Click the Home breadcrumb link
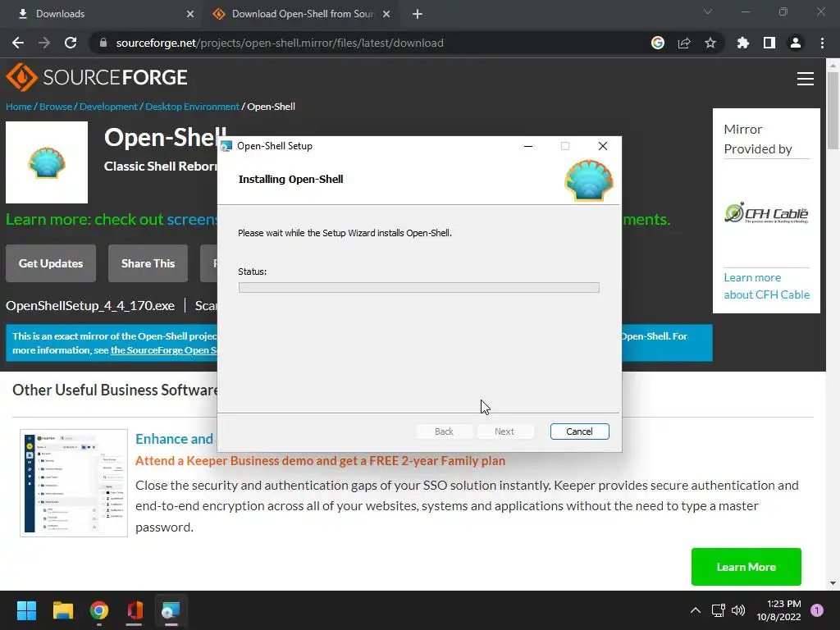 click(19, 107)
